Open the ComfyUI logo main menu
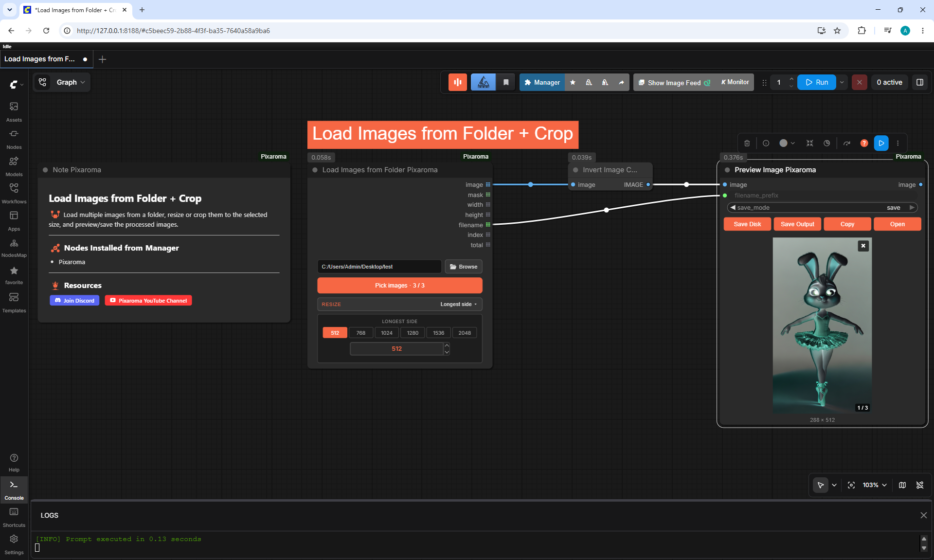 point(16,84)
